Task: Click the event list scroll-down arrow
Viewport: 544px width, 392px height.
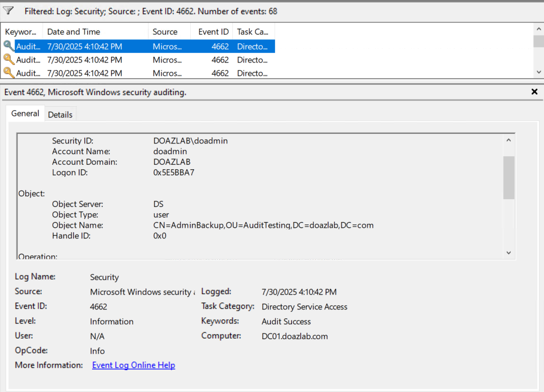Action: tap(538, 73)
